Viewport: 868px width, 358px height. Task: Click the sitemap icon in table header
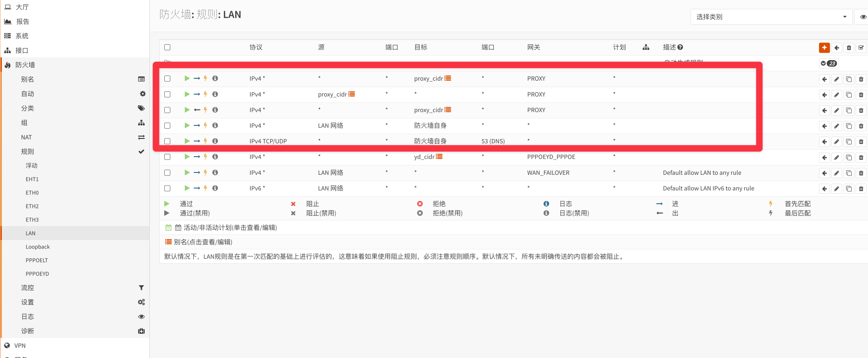(646, 47)
